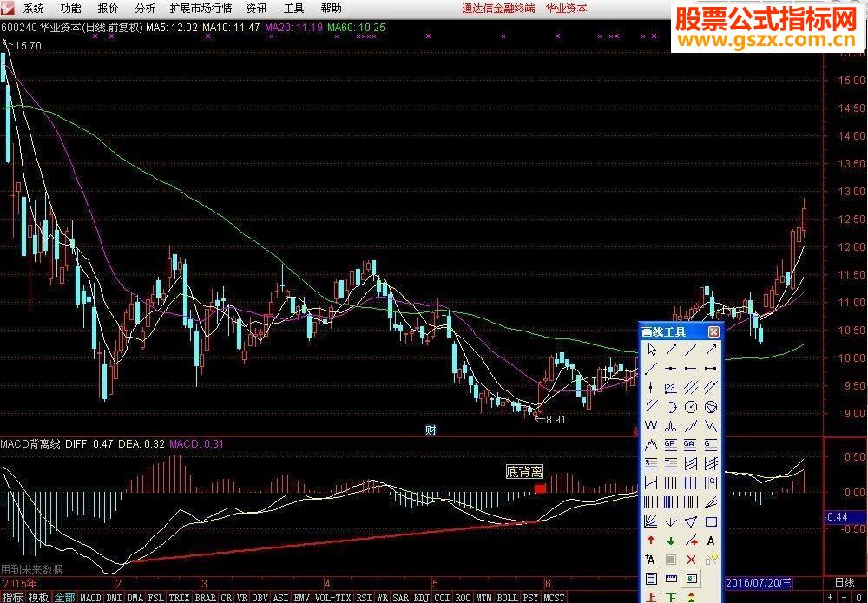
Task: Pick the circumscribed circle tool
Action: point(712,407)
